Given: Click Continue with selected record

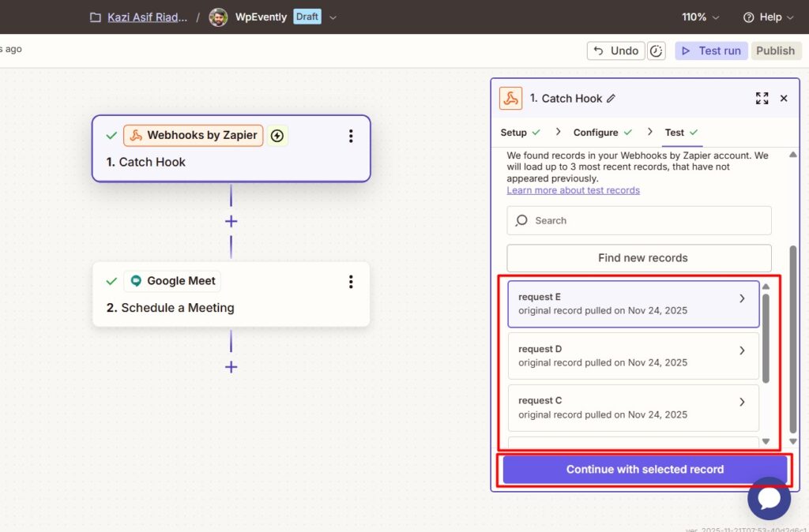Looking at the screenshot, I should tap(644, 469).
